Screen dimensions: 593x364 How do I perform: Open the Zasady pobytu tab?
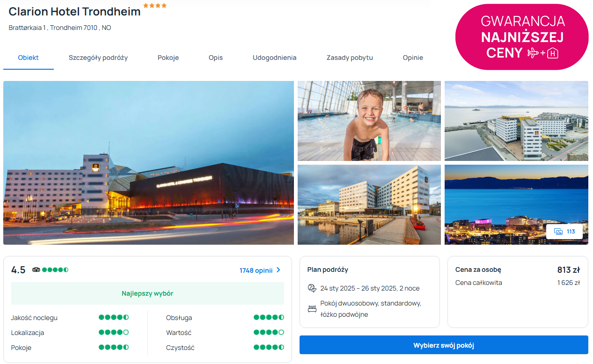(x=350, y=58)
